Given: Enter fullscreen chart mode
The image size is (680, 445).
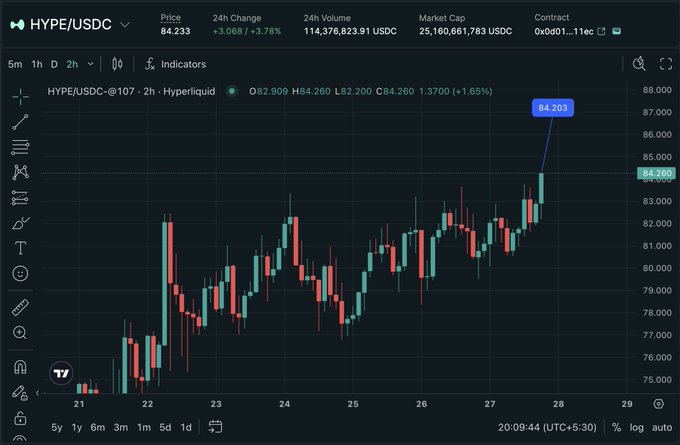Looking at the screenshot, I should pos(666,64).
